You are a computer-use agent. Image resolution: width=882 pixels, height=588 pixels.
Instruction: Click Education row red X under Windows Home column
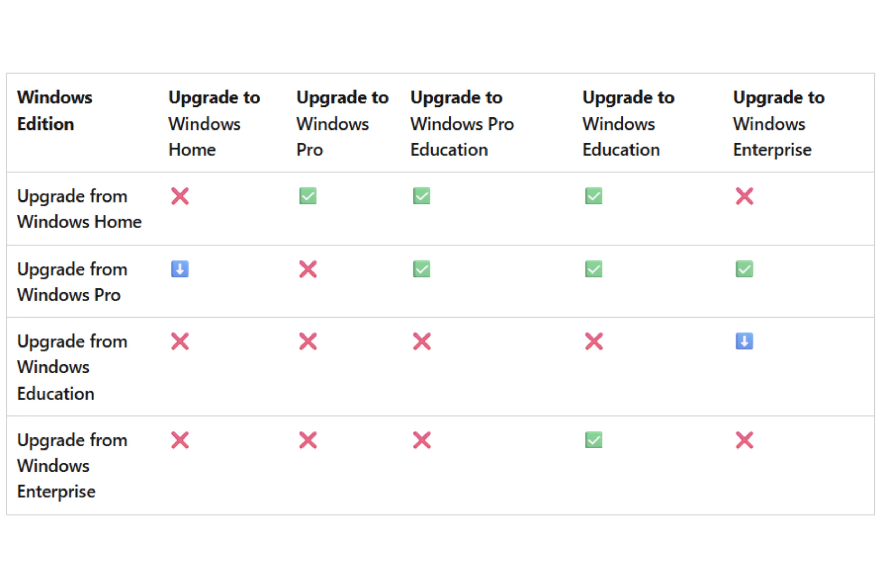(x=180, y=341)
